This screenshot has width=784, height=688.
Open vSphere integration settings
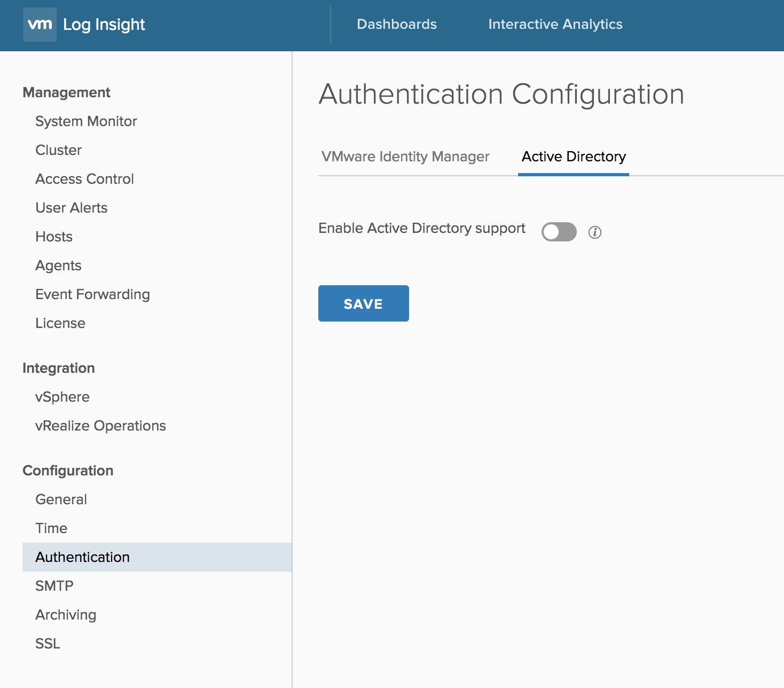tap(62, 397)
